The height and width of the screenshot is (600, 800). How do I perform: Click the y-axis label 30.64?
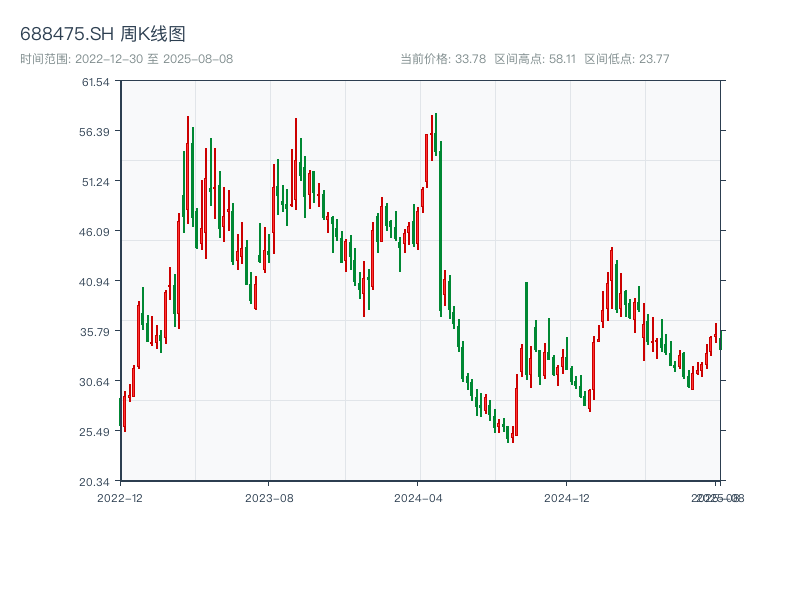click(94, 382)
